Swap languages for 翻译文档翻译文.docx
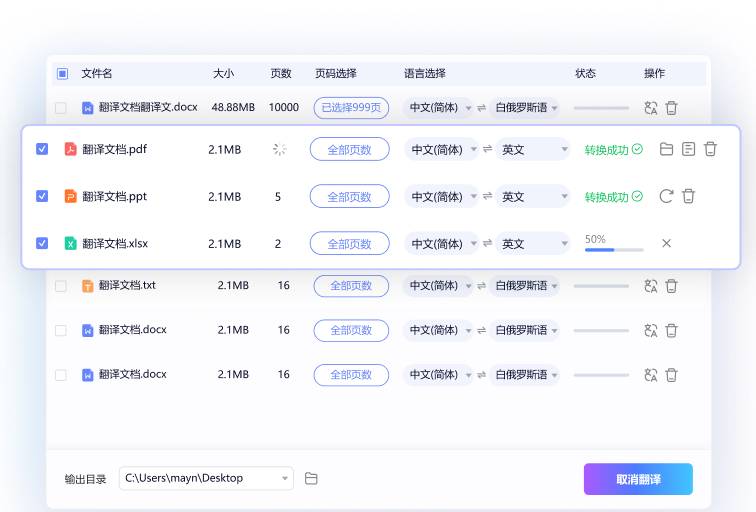 tap(481, 108)
